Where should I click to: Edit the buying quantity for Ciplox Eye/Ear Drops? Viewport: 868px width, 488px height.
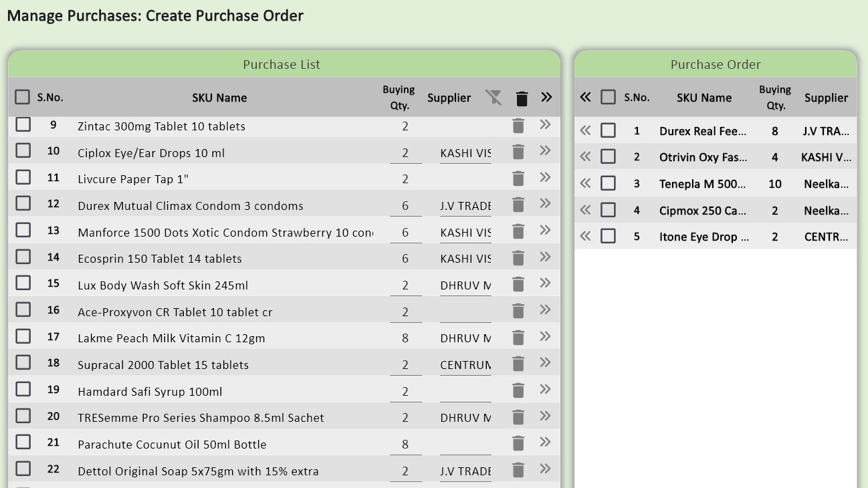(x=405, y=153)
